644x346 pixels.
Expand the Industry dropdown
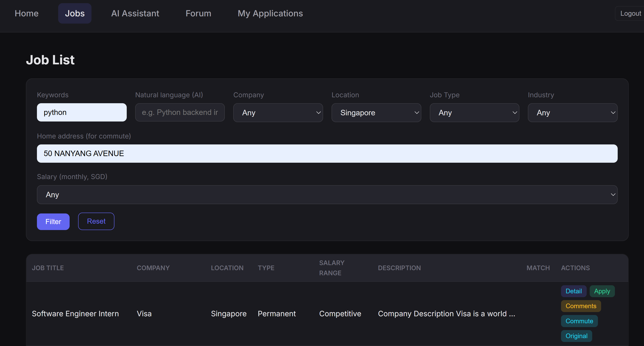click(x=572, y=113)
